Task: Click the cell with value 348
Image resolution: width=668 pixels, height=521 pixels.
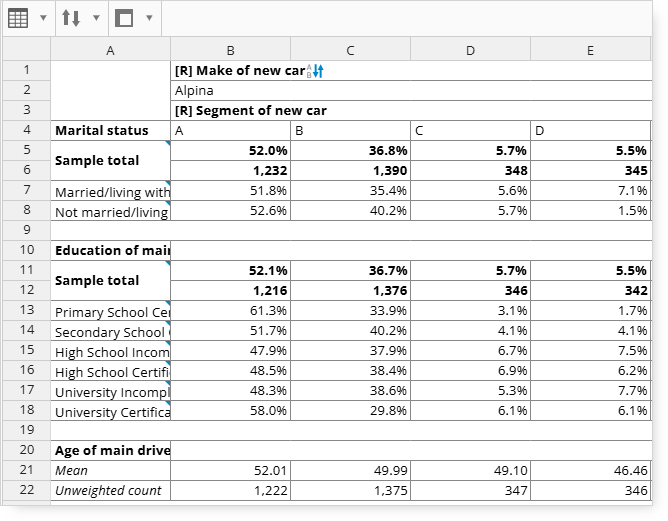Action: coord(470,170)
